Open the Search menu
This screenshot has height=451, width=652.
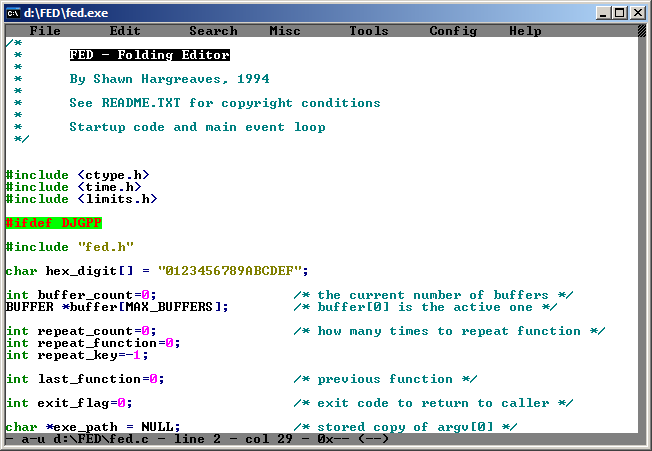pyautogui.click(x=213, y=31)
